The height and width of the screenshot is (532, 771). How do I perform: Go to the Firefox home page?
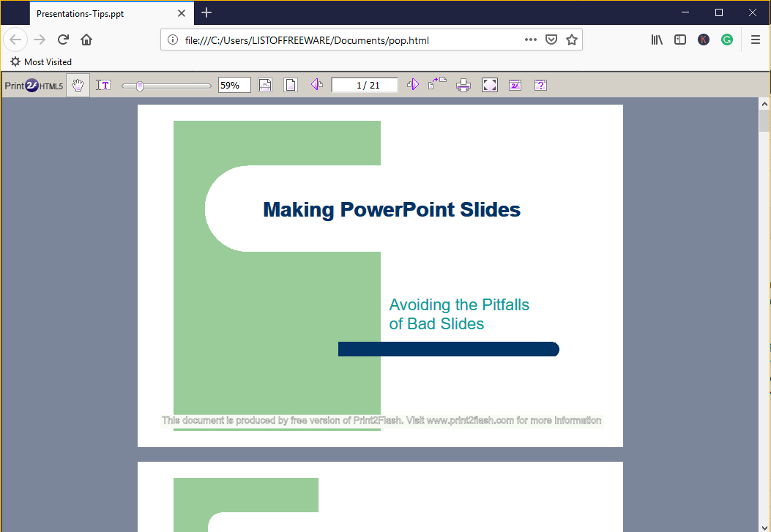click(86, 40)
